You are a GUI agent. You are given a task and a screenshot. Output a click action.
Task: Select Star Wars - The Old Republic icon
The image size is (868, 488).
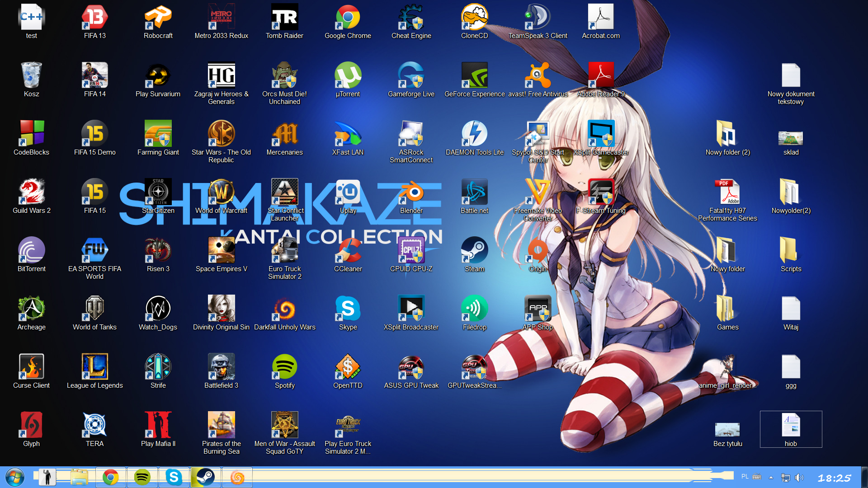[x=222, y=141]
